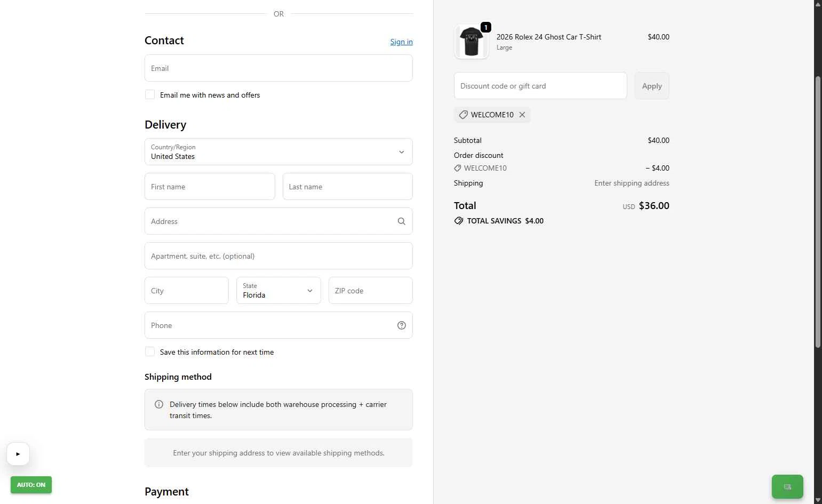This screenshot has height=504, width=822.
Task: Click the delivery times info icon
Action: pos(159,404)
